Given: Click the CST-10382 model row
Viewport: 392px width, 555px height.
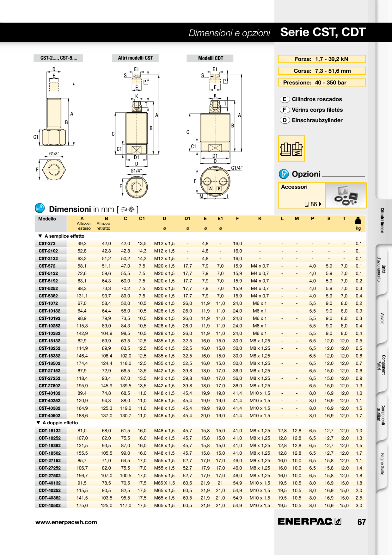Looking at the screenshot, I should [x=200, y=334].
